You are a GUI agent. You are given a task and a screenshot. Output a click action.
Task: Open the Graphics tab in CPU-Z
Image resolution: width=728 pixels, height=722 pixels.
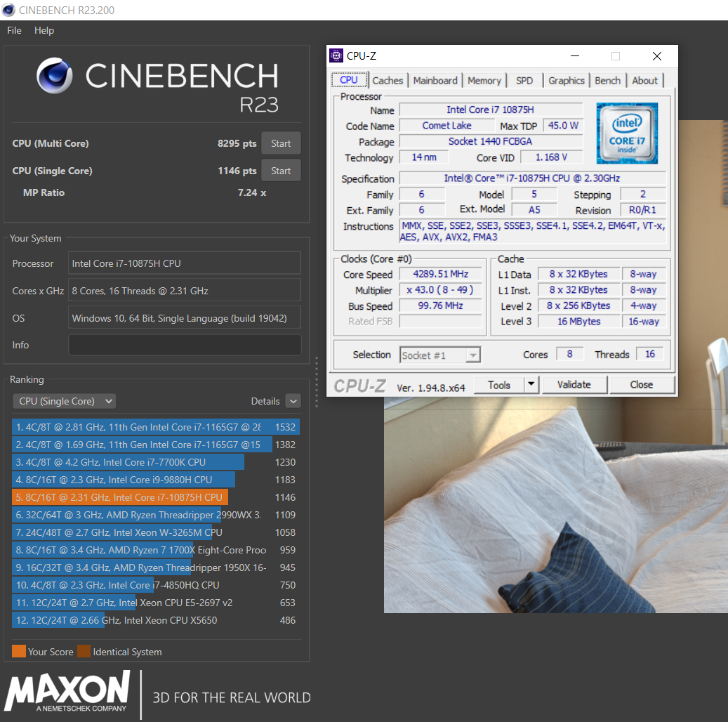click(567, 81)
